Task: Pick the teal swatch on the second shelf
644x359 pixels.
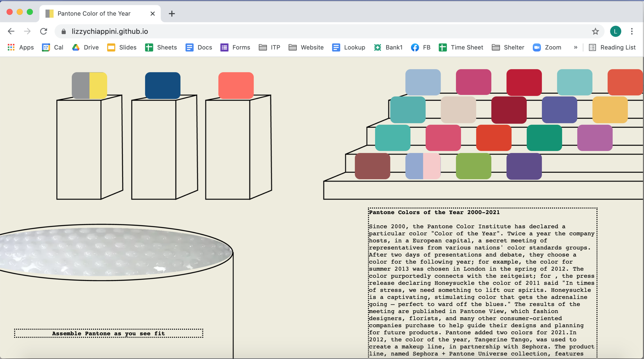Action: pyautogui.click(x=408, y=110)
